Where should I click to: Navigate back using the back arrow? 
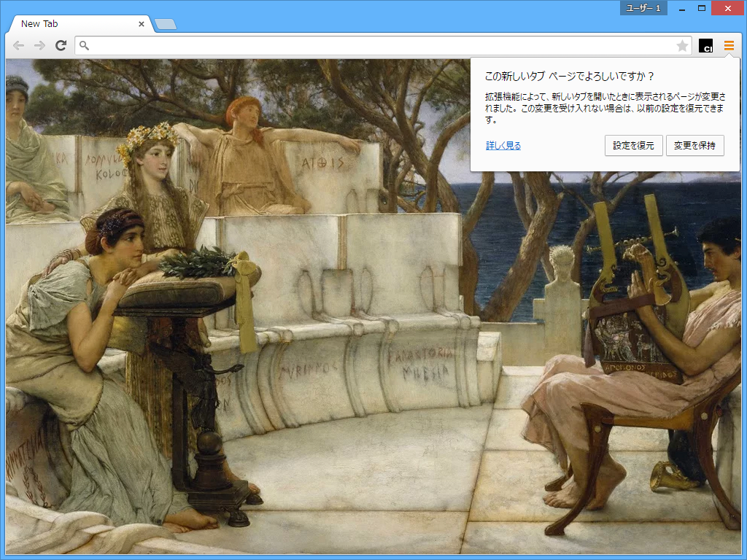[x=18, y=45]
